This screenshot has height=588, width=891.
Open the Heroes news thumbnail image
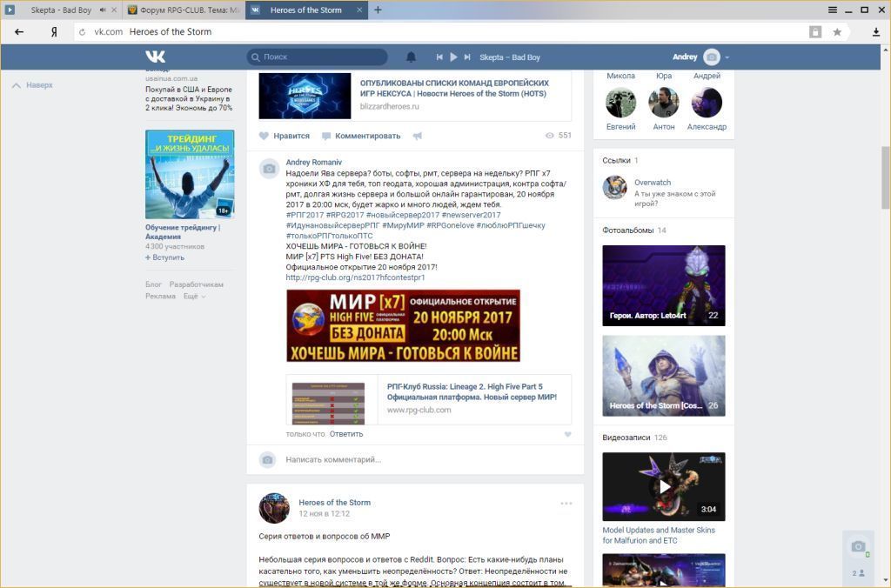(x=305, y=96)
